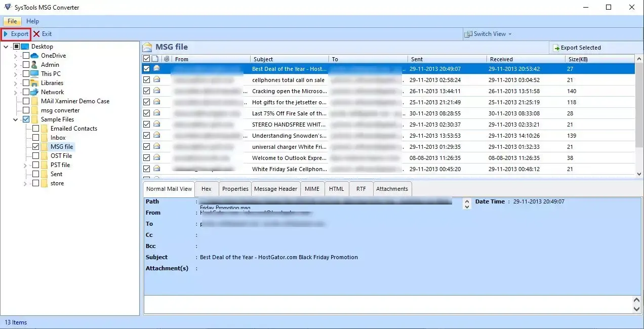Click the red X Exit icon
644x329 pixels.
(36, 34)
